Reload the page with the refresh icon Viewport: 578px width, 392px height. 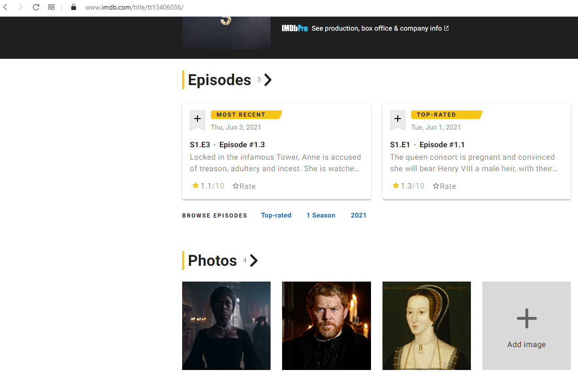[x=36, y=7]
